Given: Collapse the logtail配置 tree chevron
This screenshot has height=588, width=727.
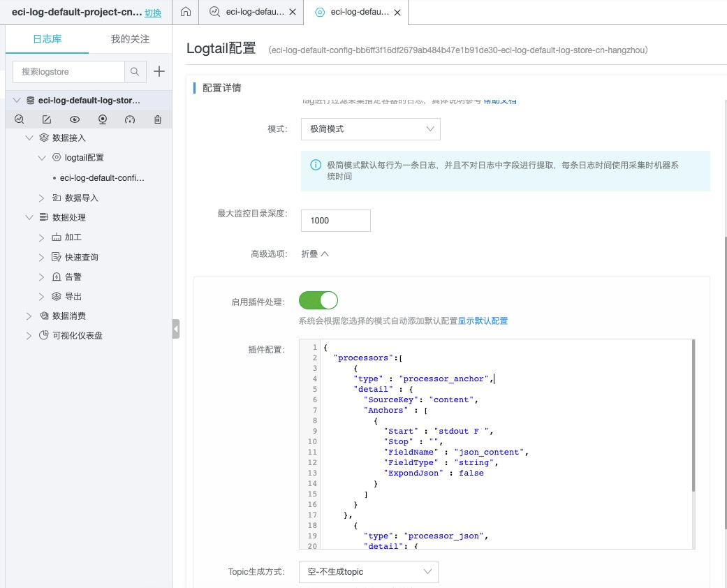Looking at the screenshot, I should (42, 158).
